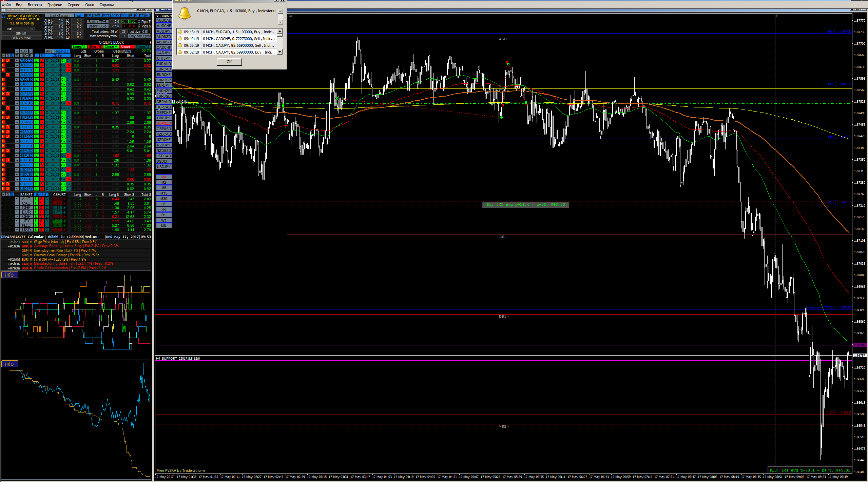This screenshot has width=868, height=482.
Task: Click the blue smiley face icon
Action: pyautogui.click(x=3, y=16)
